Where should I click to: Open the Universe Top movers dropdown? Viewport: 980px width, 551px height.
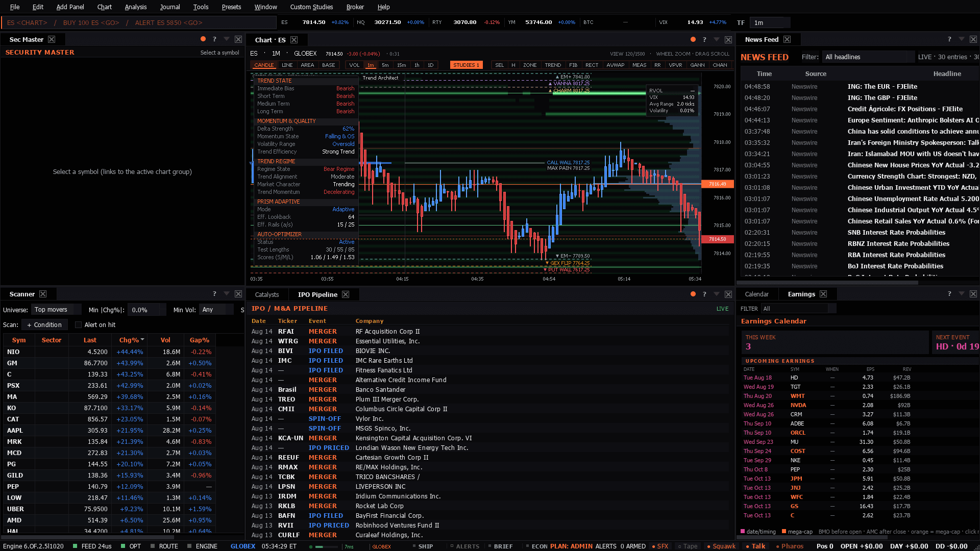coord(56,310)
